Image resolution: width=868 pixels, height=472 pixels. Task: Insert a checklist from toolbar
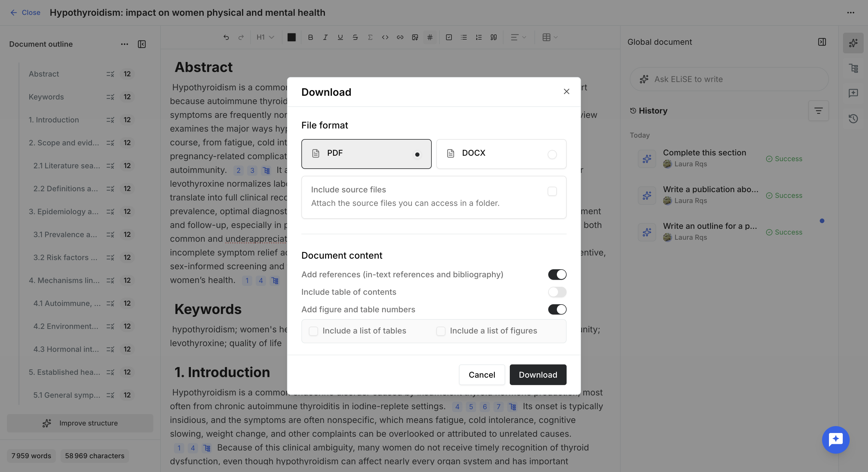(449, 37)
